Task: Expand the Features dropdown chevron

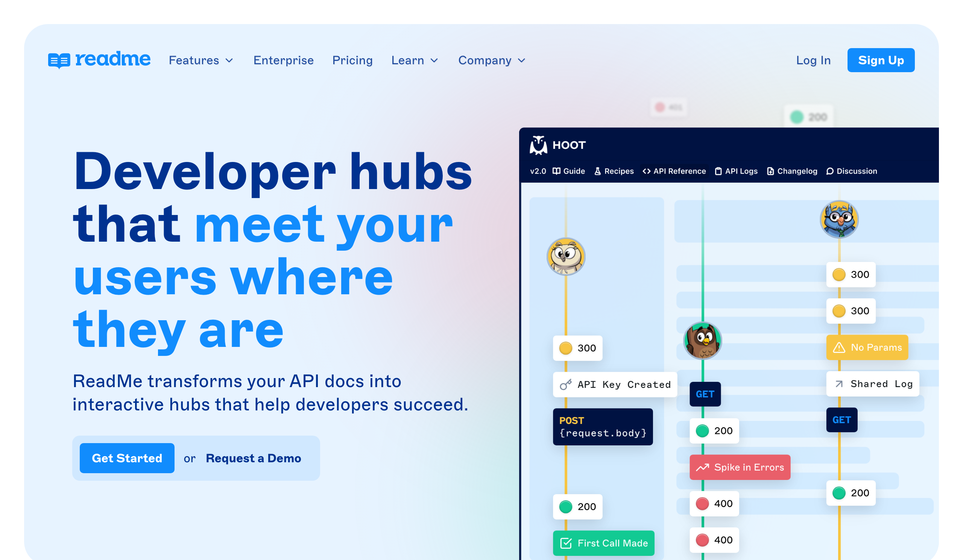Action: (229, 61)
